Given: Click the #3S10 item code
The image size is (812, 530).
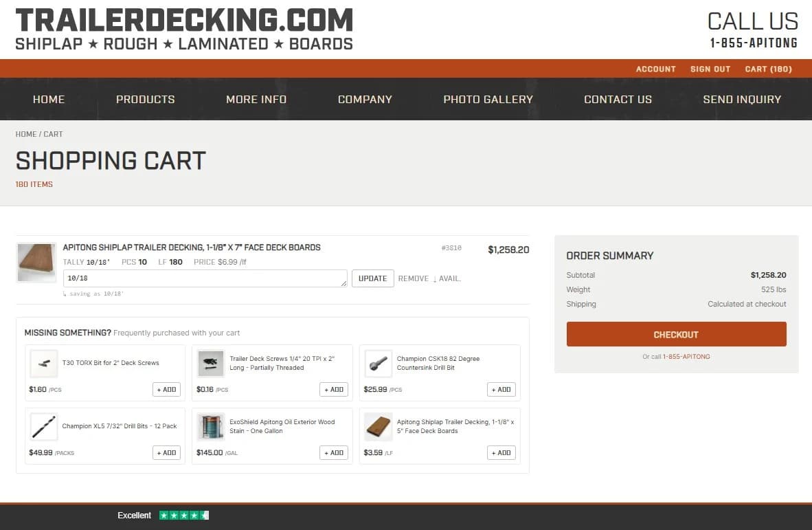Looking at the screenshot, I should coord(451,248).
